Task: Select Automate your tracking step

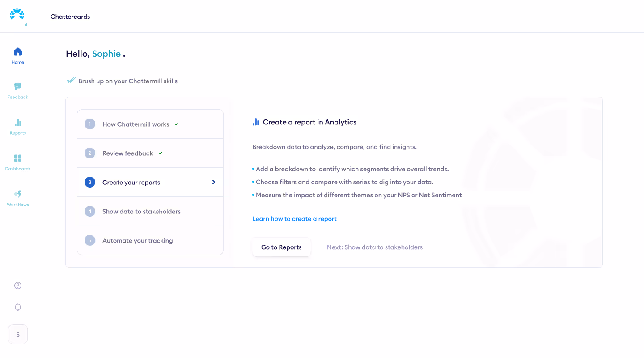Action: 150,240
